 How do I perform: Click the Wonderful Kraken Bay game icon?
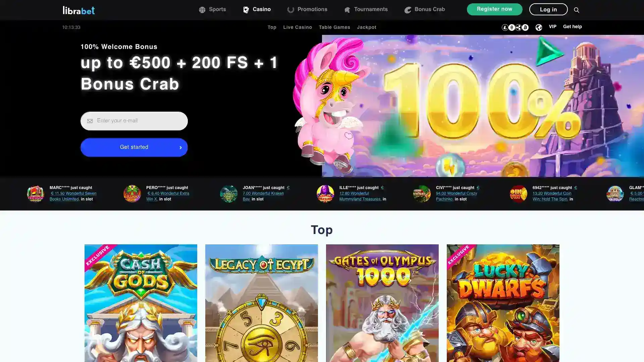229,194
